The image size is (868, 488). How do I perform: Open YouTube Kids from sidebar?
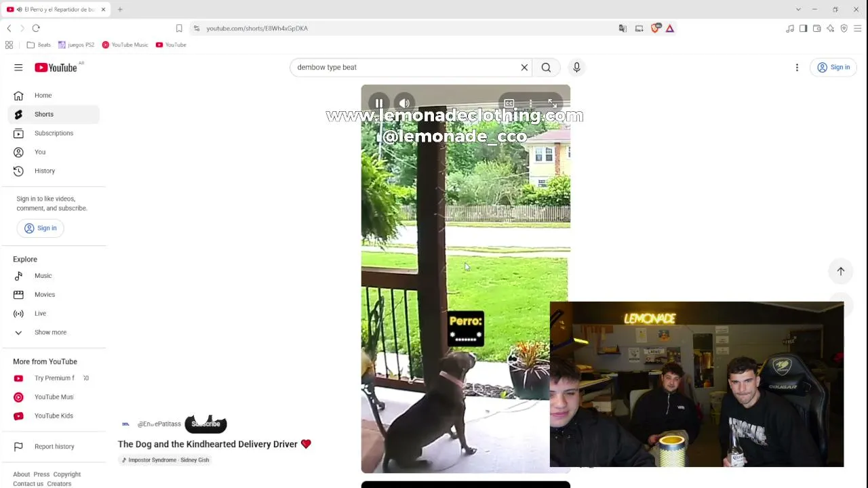(x=54, y=416)
